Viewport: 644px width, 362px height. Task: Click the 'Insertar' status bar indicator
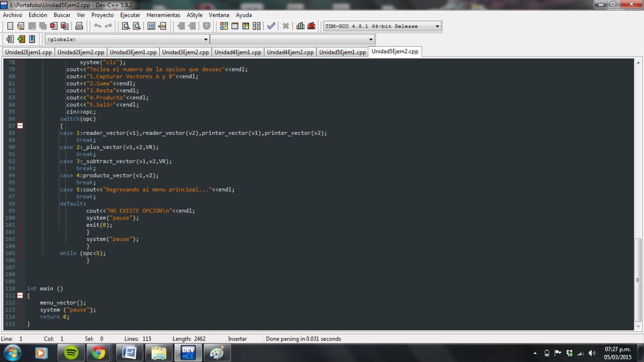click(x=238, y=339)
